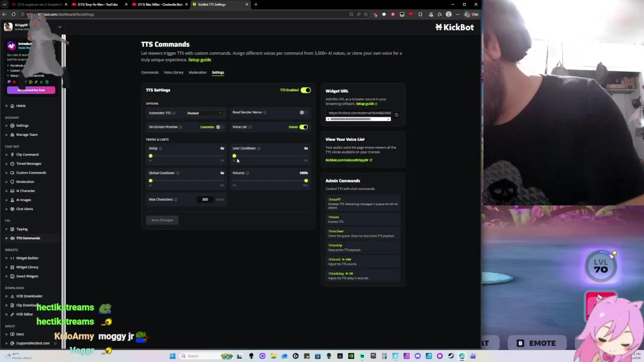Open Custom Commands page
Viewport: 644px width, 362px height.
click(31, 172)
